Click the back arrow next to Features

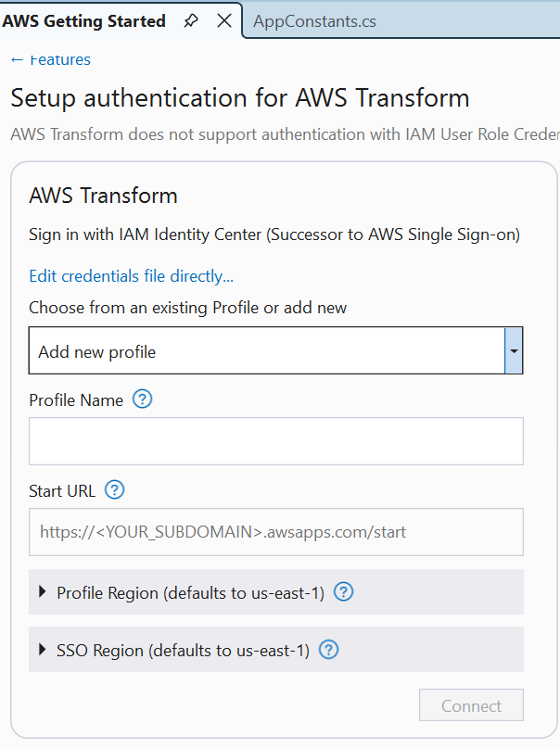tap(17, 58)
